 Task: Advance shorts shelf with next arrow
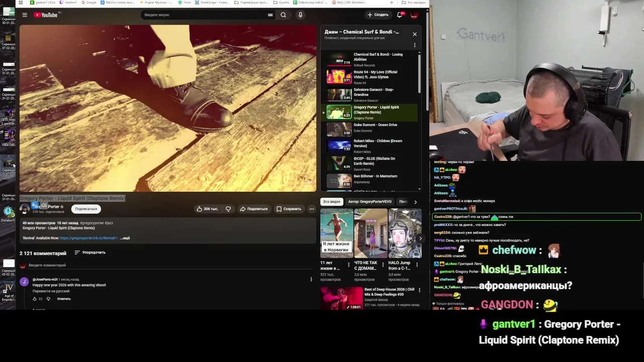coord(420,238)
